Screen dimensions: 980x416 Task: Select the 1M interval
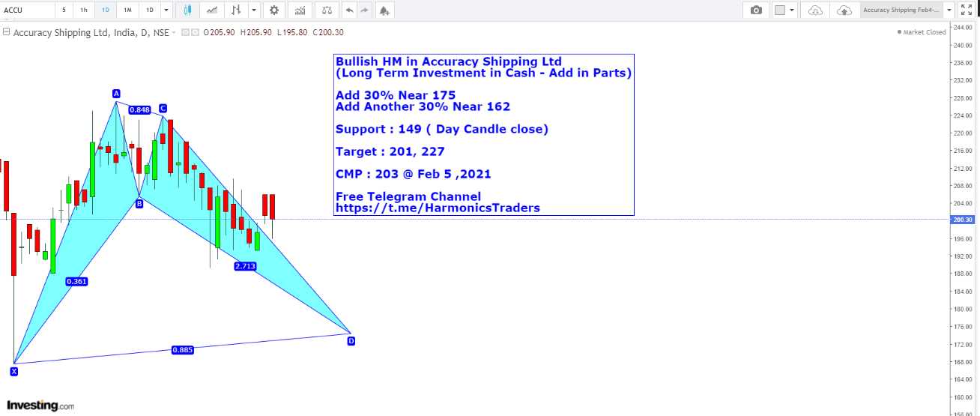(128, 10)
